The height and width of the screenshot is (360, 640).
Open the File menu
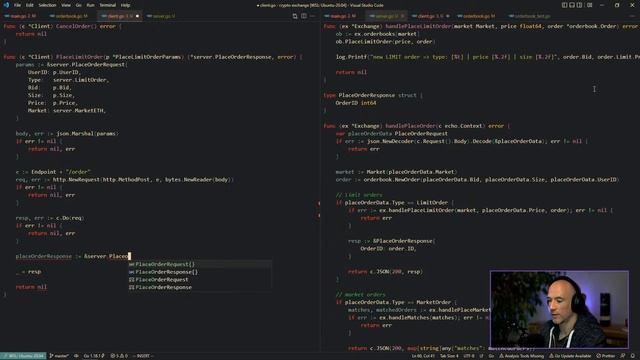(17, 5)
